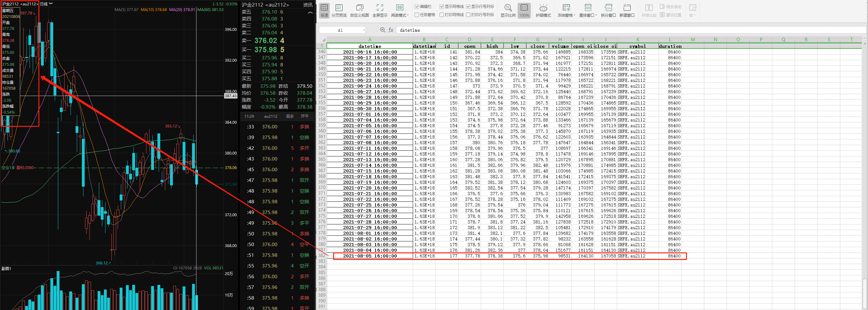Click 同步滚动 synchronous scrolling button
Screen dimensions: 868x310
671,7
